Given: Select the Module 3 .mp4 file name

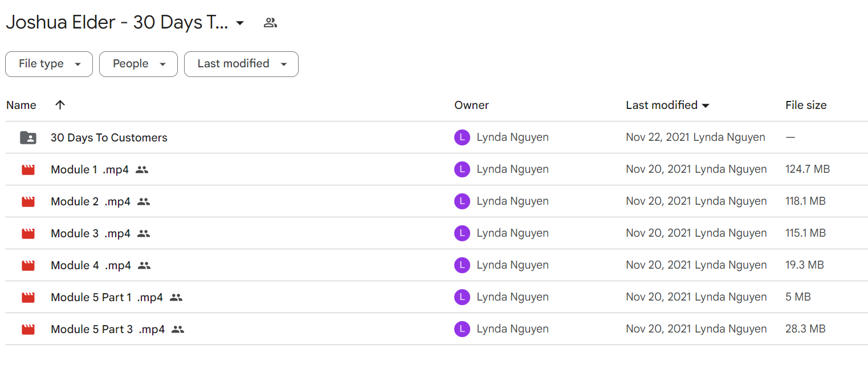Looking at the screenshot, I should point(91,233).
